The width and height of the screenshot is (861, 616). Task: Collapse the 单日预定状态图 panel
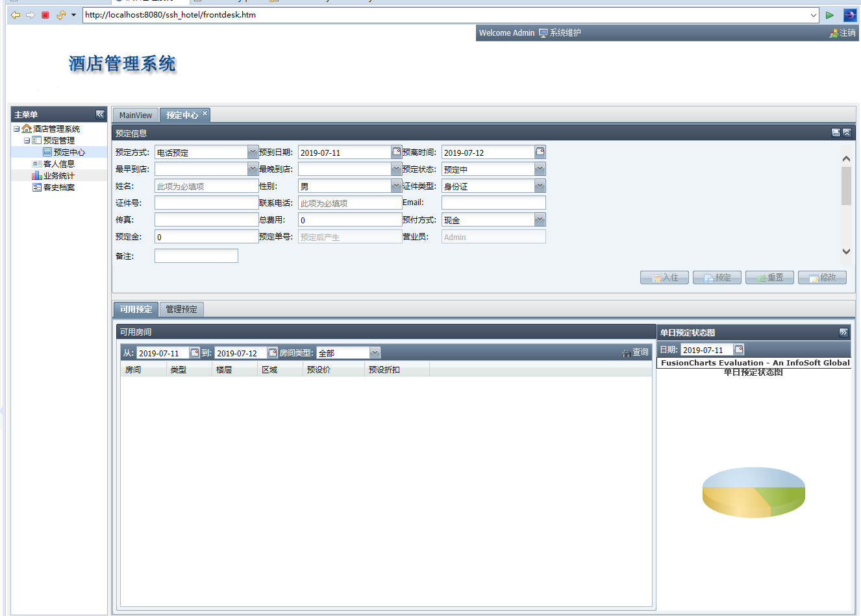843,332
